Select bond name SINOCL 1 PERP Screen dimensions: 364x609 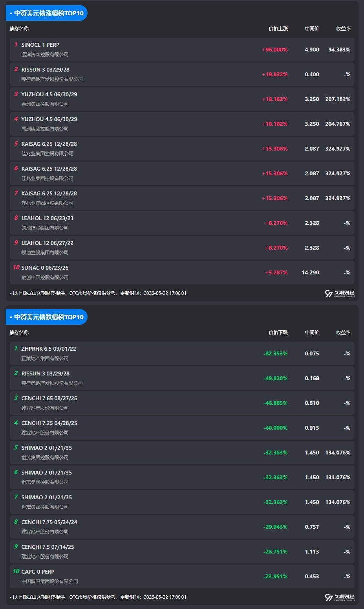[x=40, y=45]
